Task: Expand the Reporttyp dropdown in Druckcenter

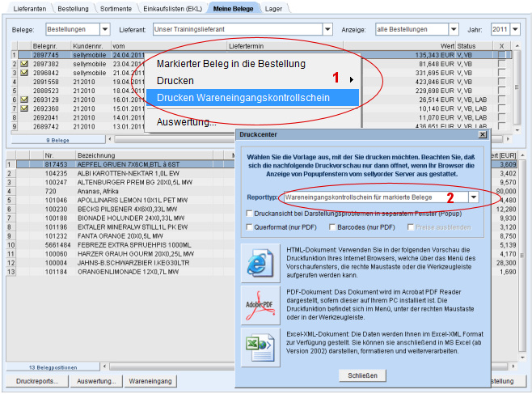Action: click(473, 197)
